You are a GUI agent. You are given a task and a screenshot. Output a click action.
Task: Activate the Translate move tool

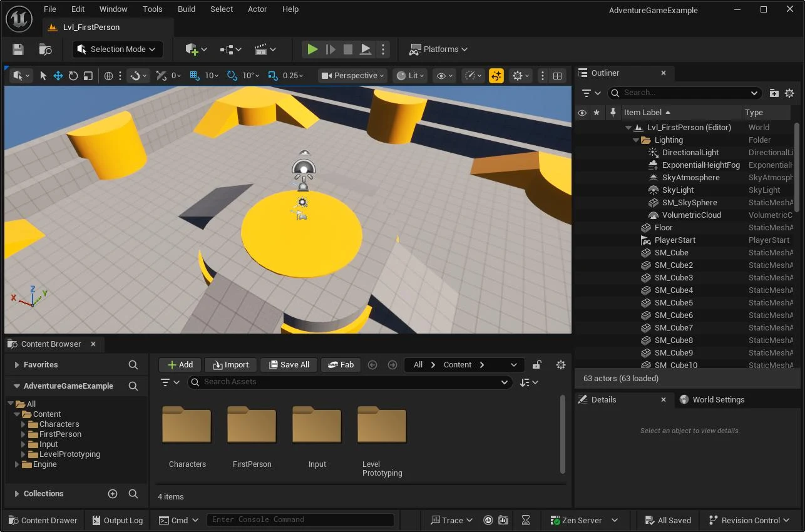[x=58, y=76]
